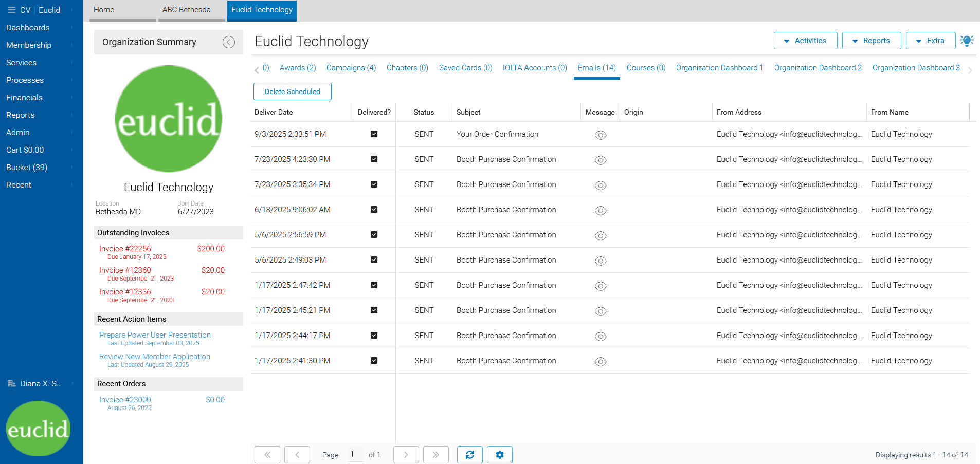The width and height of the screenshot is (980, 464).
Task: Toggle Delivered checkbox for 1/17/2025 2:47:42 PM
Action: click(x=374, y=285)
